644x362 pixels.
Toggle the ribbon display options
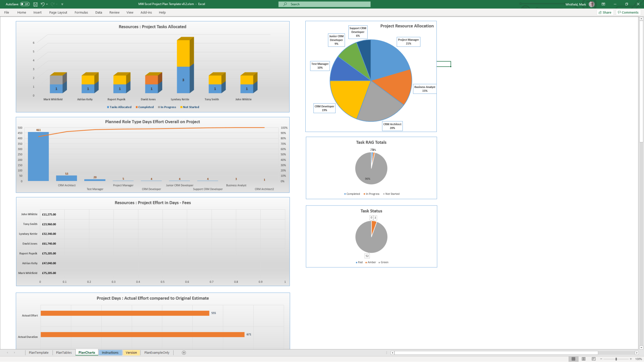pyautogui.click(x=603, y=4)
